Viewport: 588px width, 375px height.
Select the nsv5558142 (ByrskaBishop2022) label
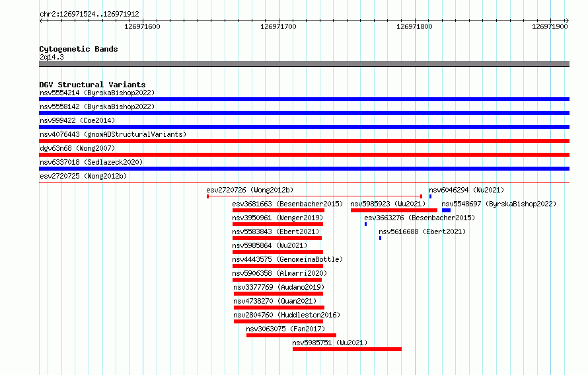tap(97, 106)
